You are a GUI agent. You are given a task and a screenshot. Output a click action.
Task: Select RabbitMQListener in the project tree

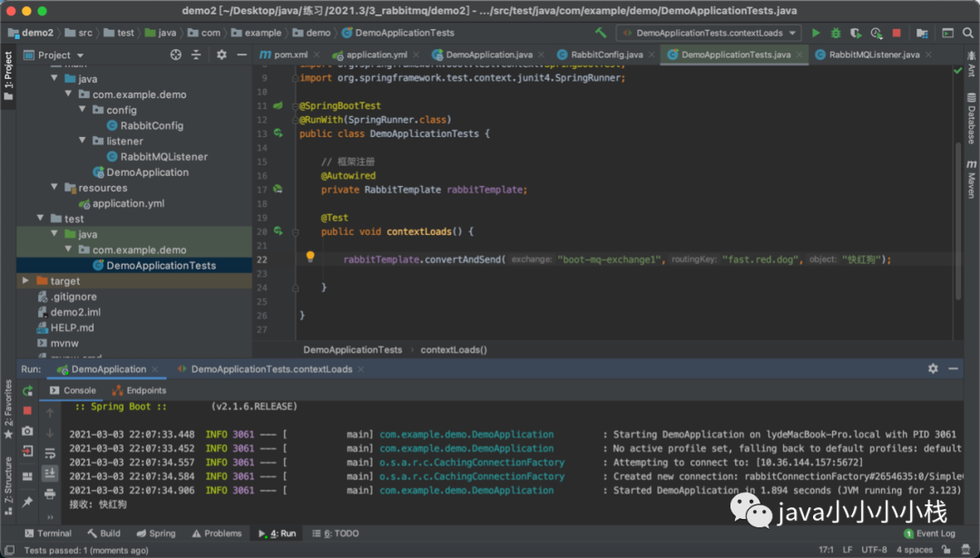click(163, 156)
